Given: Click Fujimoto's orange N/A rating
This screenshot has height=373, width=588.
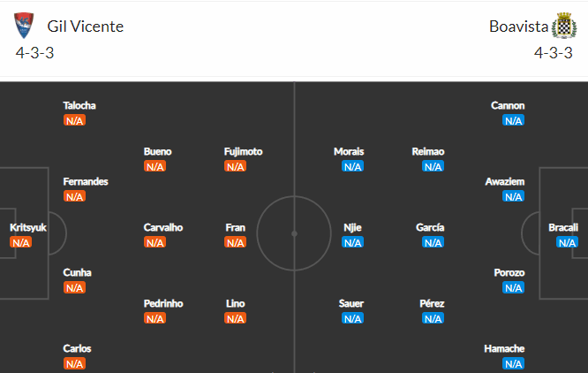Looking at the screenshot, I should [235, 166].
